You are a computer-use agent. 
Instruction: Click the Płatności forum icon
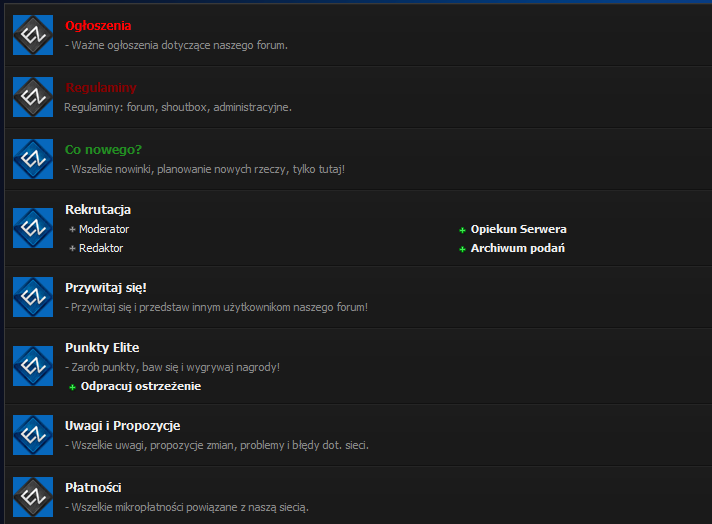coord(32,497)
